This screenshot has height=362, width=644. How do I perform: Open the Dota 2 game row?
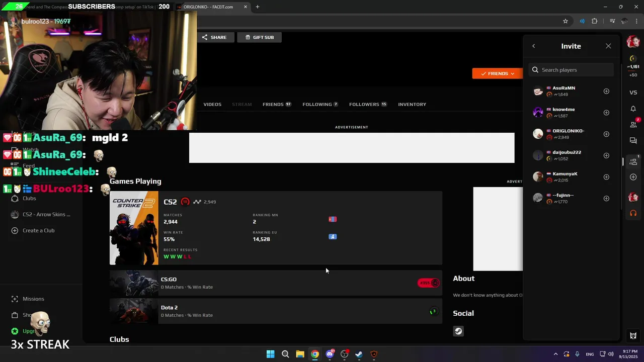click(x=276, y=311)
